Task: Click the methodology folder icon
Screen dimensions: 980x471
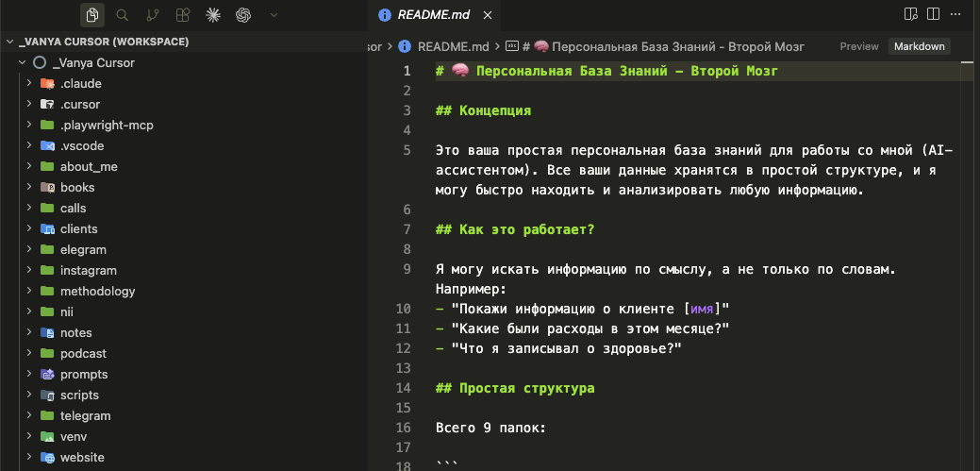Action: pyautogui.click(x=47, y=291)
